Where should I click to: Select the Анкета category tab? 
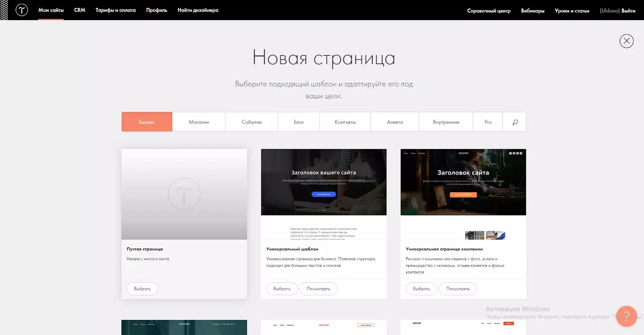(x=395, y=122)
